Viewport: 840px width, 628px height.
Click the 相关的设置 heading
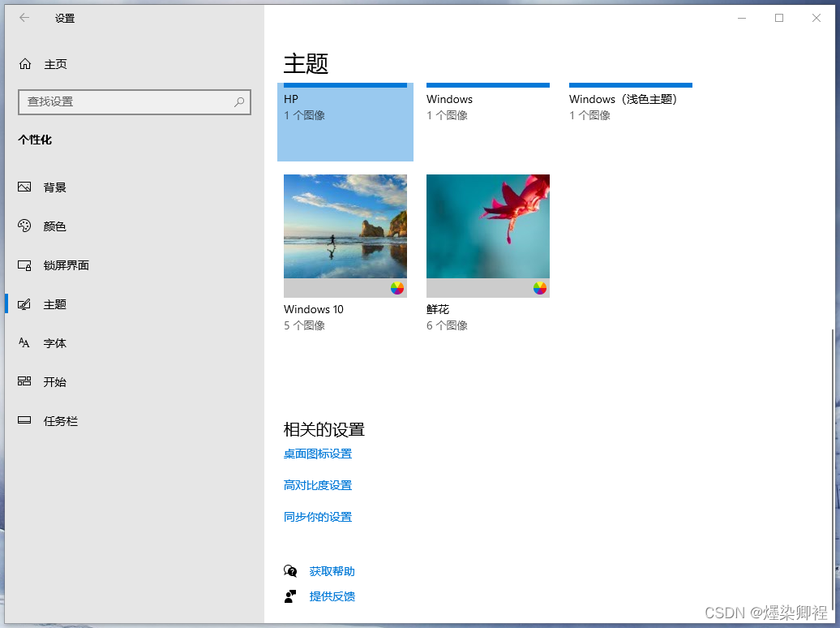point(324,429)
